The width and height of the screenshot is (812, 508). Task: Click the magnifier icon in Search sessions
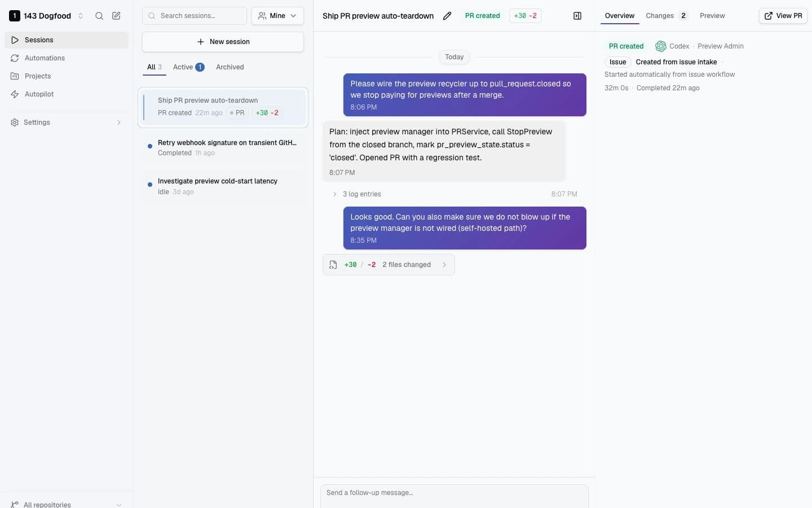click(152, 16)
